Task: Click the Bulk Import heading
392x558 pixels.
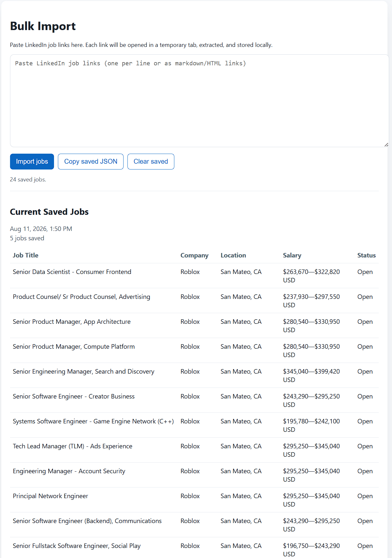Action: (43, 26)
